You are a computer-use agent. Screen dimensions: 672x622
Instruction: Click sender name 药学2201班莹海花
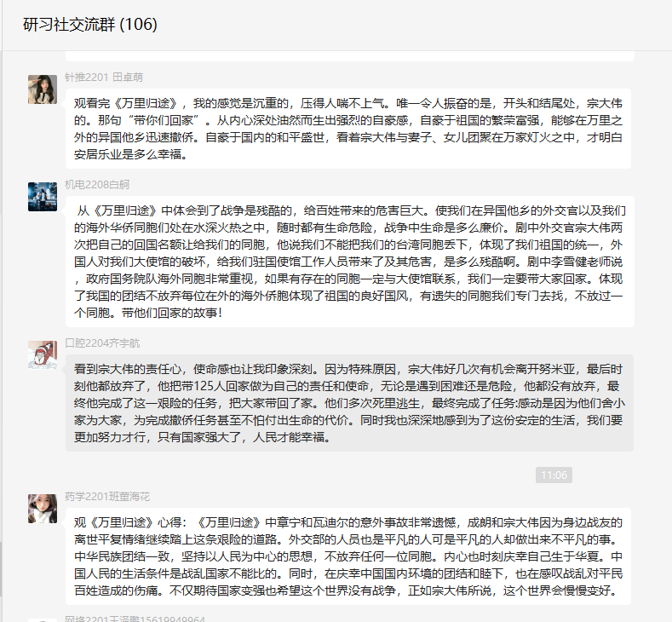pos(107,497)
